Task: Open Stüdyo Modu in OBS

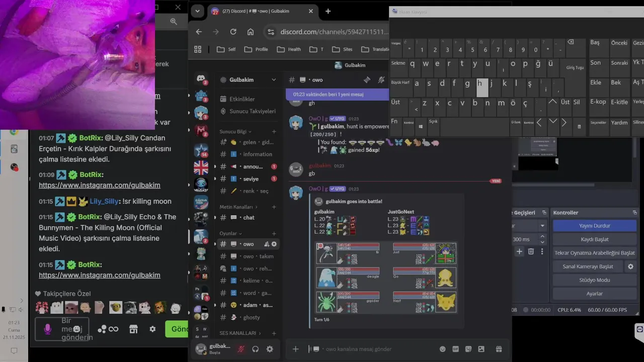Action: (x=595, y=280)
